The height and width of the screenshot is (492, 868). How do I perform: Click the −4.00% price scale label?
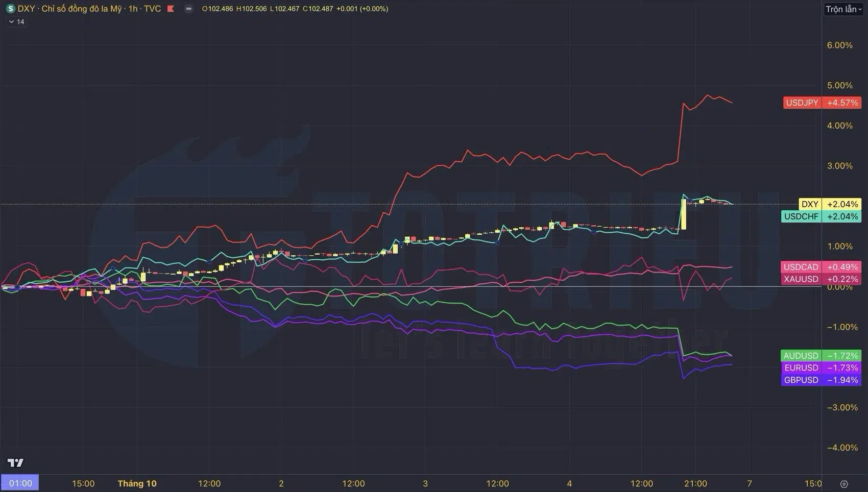tap(842, 448)
